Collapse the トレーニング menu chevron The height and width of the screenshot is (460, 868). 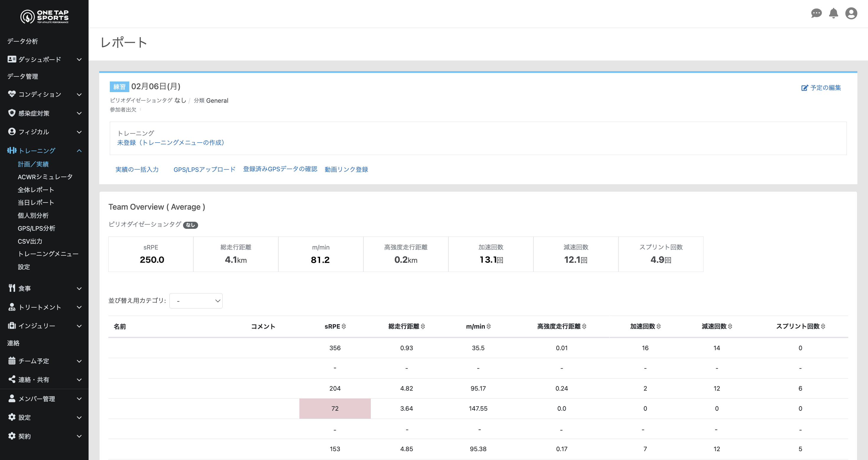(79, 151)
